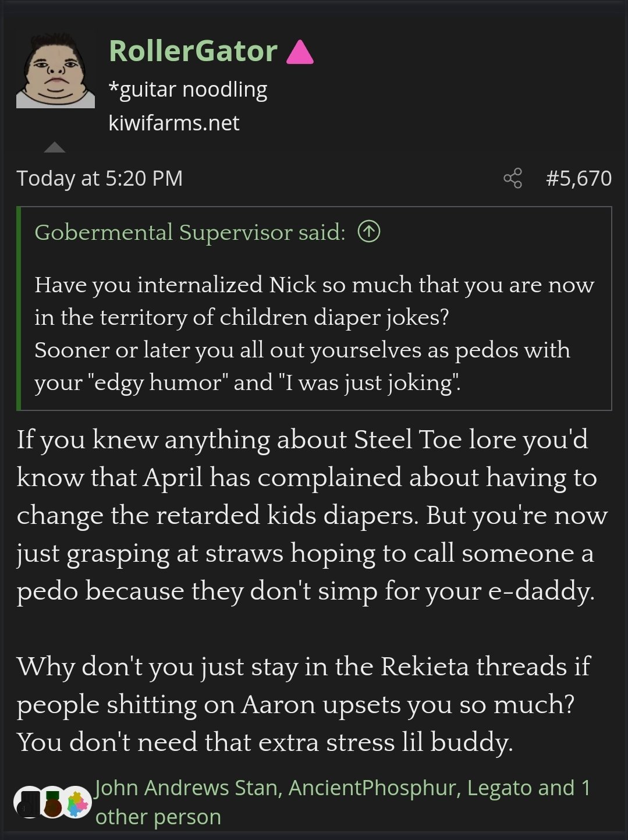Click the circled up-arrow in the quote header
The width and height of the screenshot is (628, 840).
pos(369,232)
